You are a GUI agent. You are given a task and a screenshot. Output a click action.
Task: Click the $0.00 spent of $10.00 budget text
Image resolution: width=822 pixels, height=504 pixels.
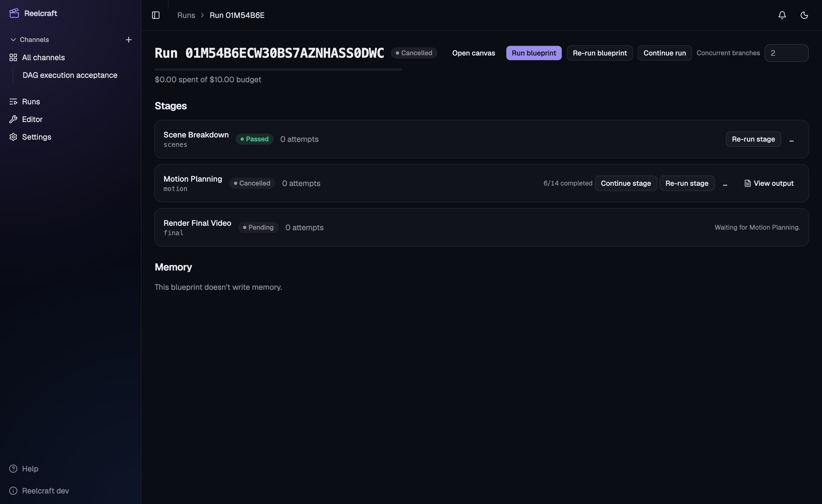(208, 80)
